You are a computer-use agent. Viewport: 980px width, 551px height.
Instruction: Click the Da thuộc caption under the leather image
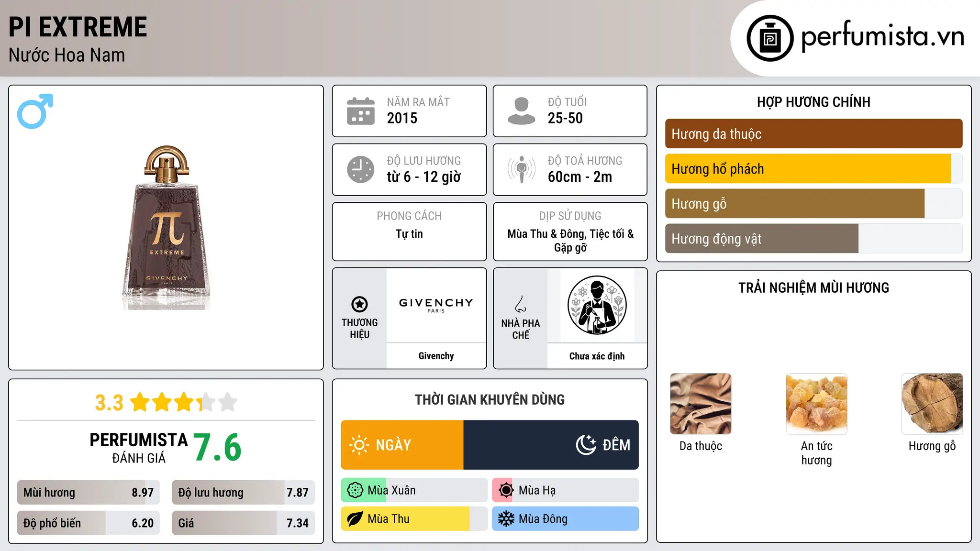click(x=701, y=446)
